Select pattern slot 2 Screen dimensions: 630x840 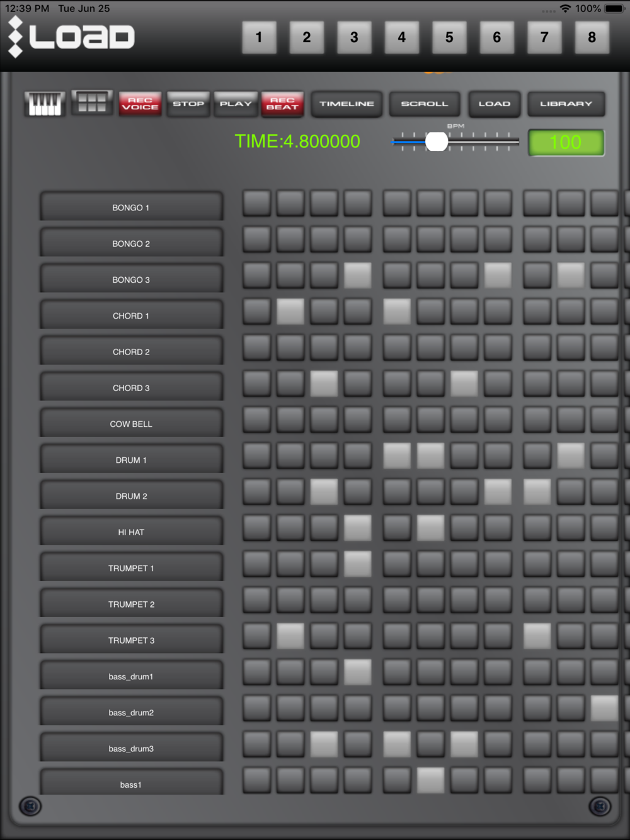pyautogui.click(x=307, y=37)
